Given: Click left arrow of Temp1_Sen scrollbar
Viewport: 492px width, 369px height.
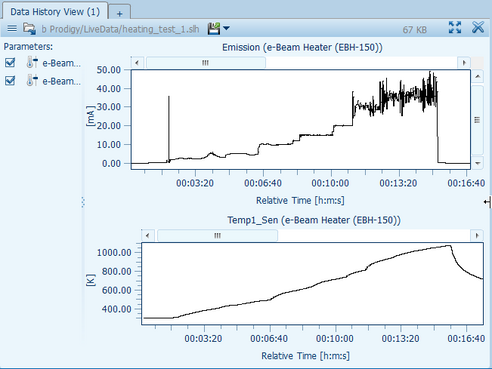Looking at the screenshot, I should pos(148,235).
